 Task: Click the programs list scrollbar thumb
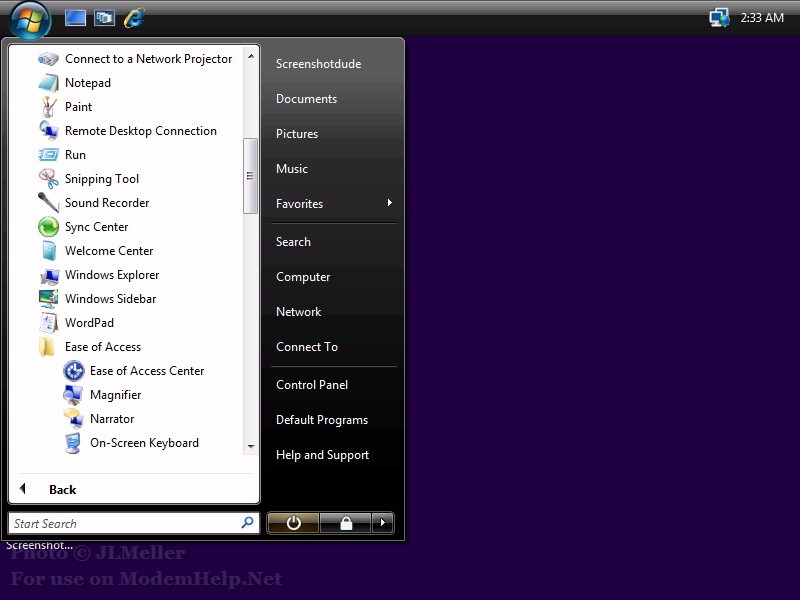250,176
